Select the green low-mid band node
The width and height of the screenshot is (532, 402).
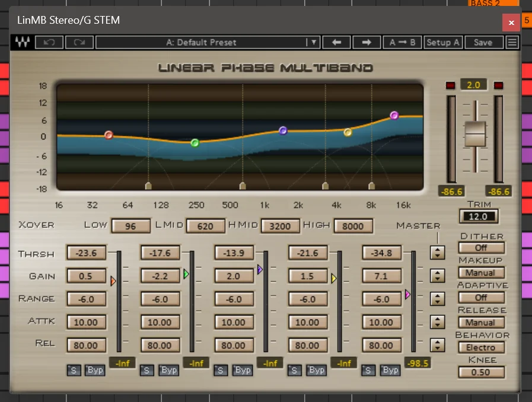pyautogui.click(x=195, y=143)
